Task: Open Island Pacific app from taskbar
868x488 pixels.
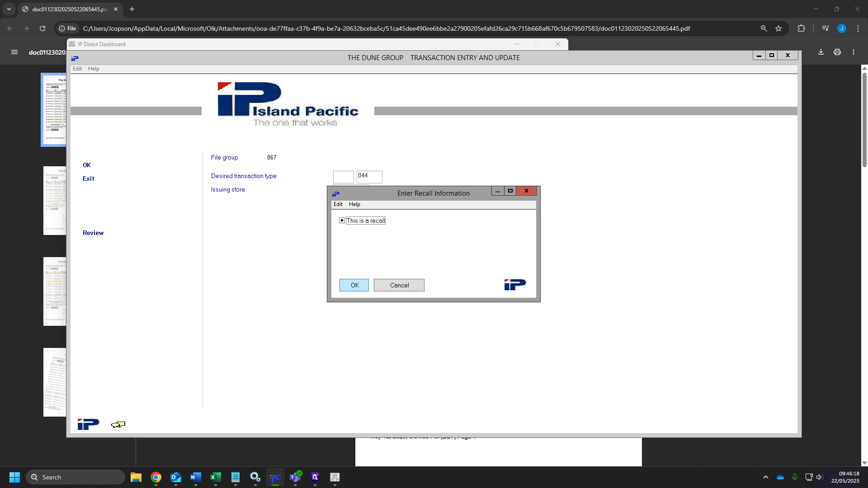Action: coord(275,477)
